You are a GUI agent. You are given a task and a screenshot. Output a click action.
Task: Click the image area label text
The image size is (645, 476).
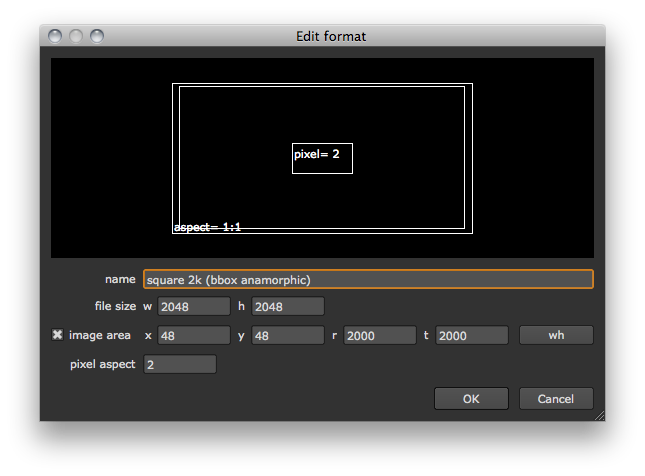pyautogui.click(x=100, y=335)
